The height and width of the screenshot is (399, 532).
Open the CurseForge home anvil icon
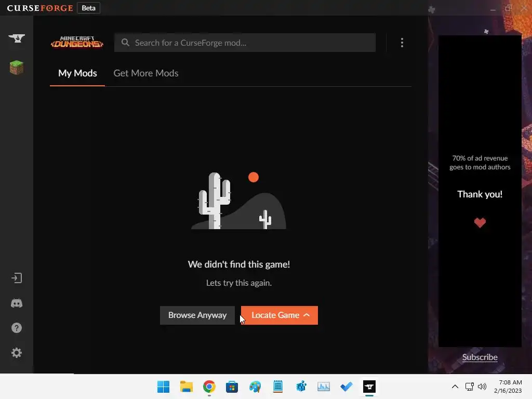click(16, 38)
